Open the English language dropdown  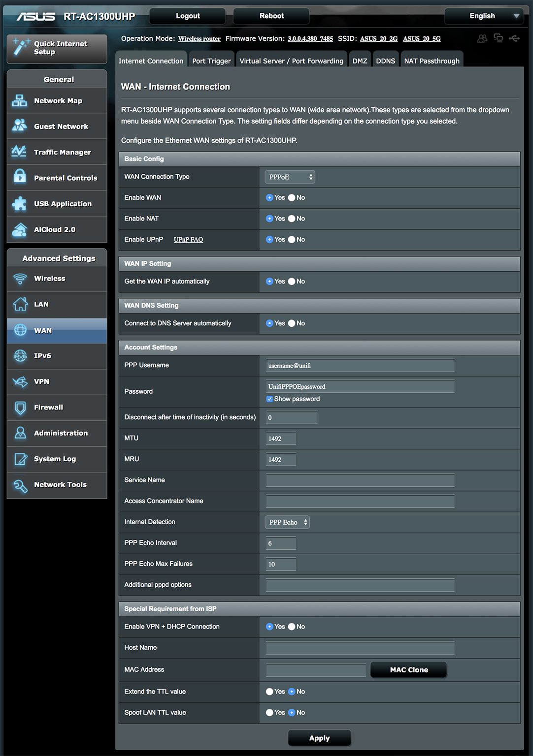tap(482, 16)
